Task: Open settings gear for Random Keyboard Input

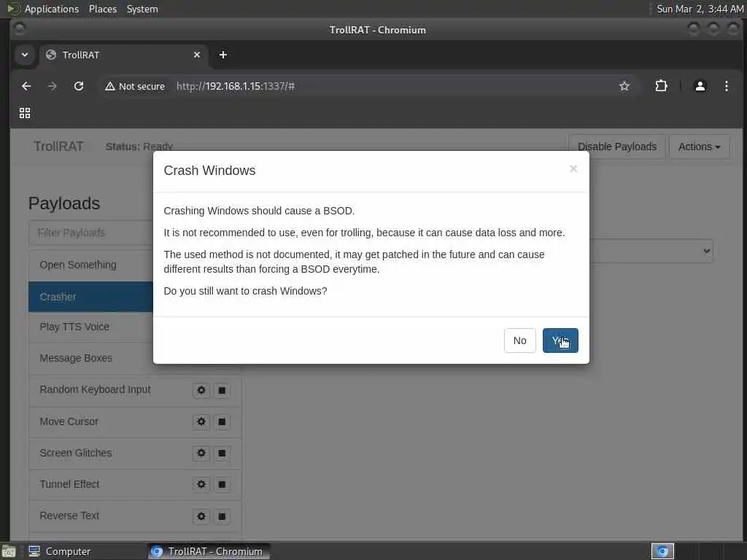Action: point(201,390)
